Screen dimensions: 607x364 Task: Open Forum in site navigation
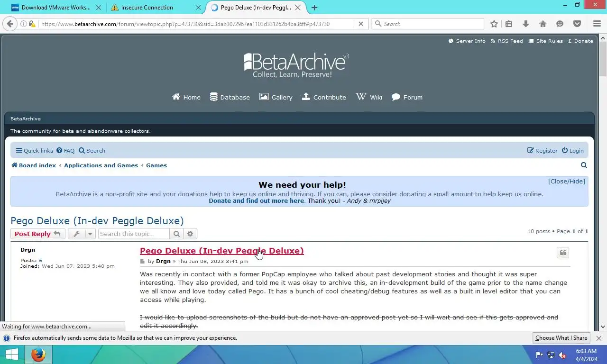(407, 97)
